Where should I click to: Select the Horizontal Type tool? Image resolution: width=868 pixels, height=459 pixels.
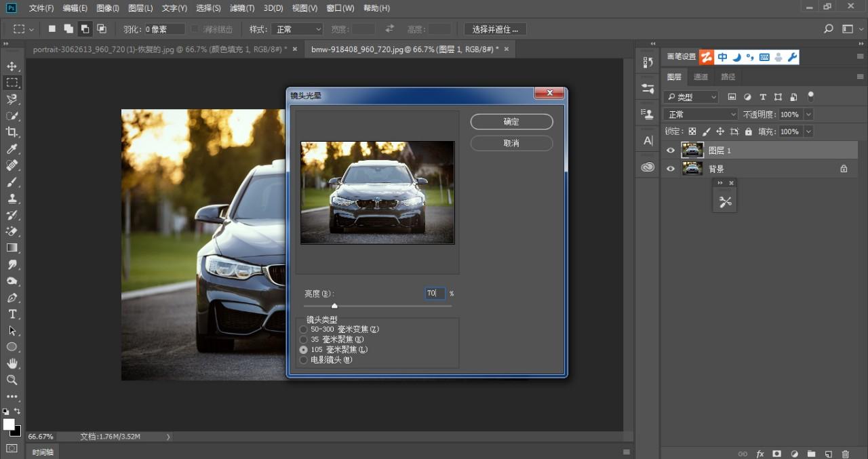(x=12, y=314)
